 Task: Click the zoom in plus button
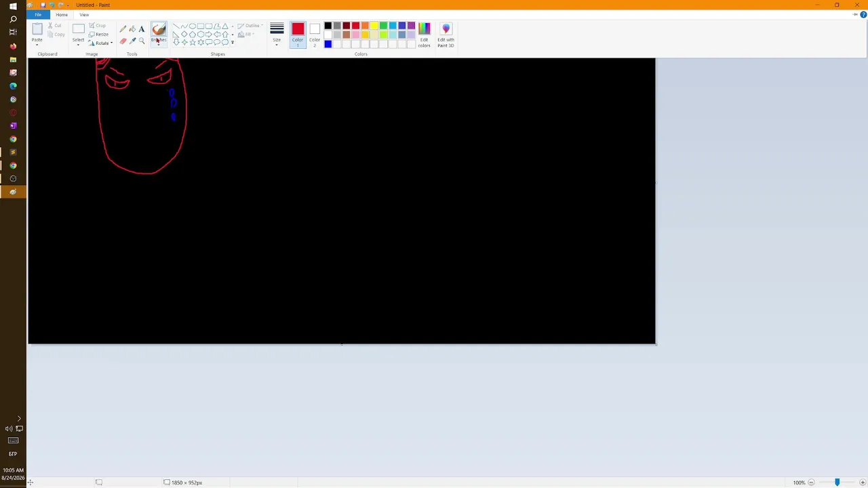point(863,483)
